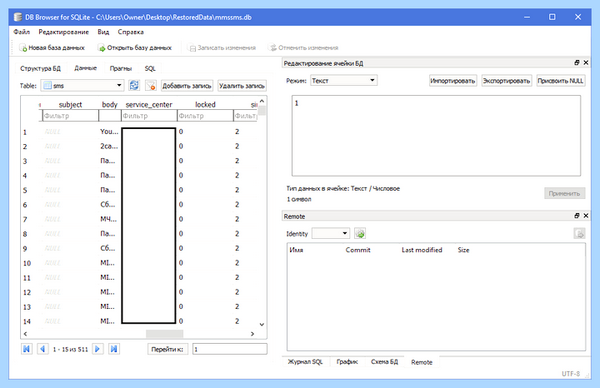Click the Apply (Применить) button

coord(564,193)
